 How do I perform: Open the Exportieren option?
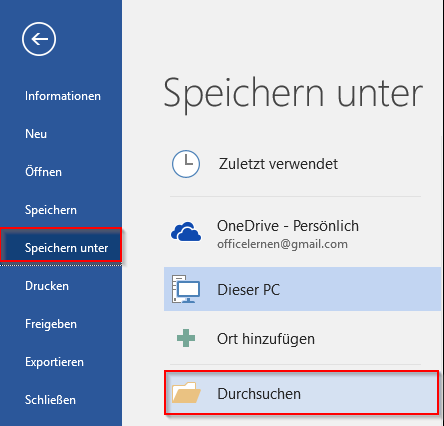tap(54, 362)
